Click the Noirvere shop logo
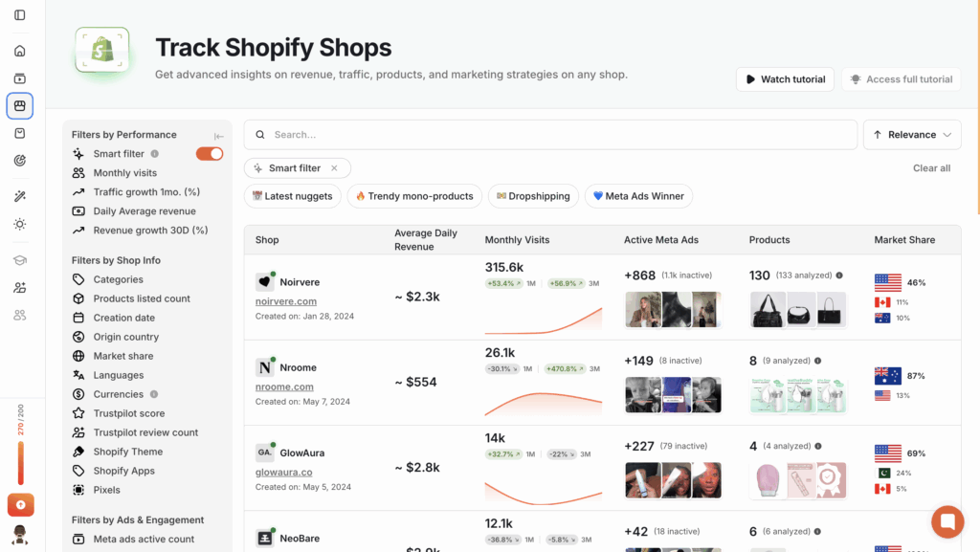 point(265,281)
